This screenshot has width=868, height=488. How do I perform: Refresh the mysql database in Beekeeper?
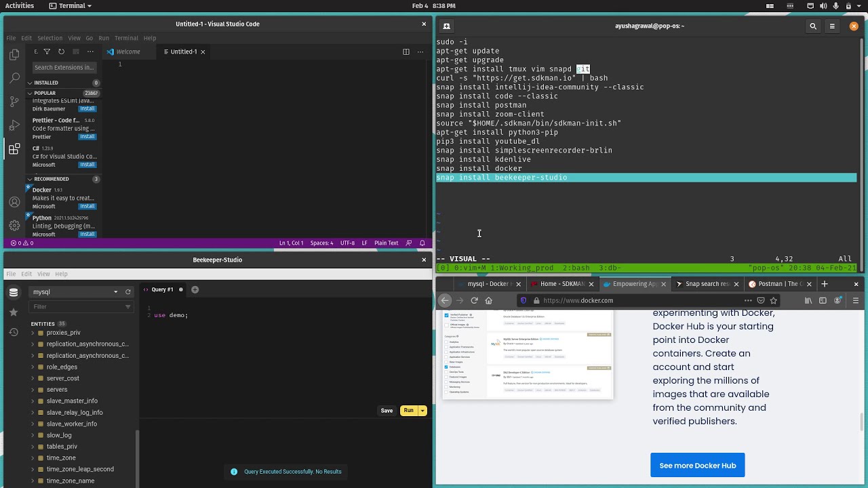click(x=127, y=292)
